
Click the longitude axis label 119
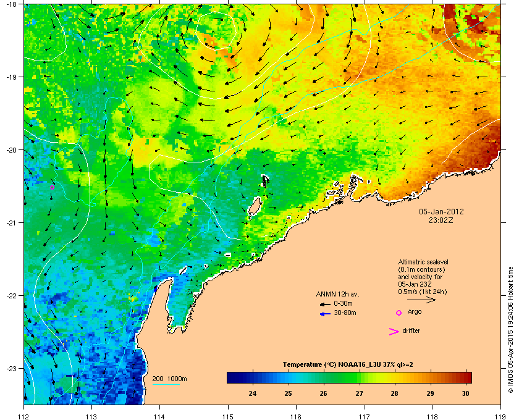[x=500, y=416]
